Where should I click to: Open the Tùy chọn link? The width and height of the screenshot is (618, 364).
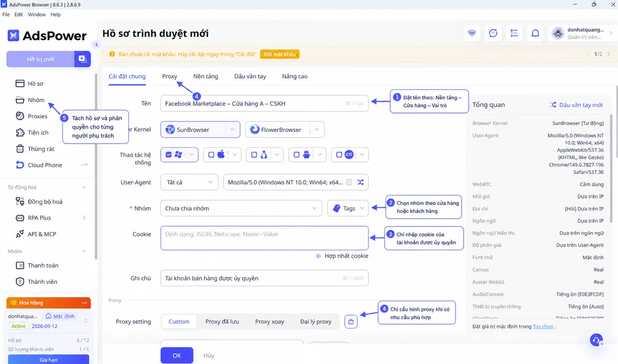pos(543,327)
